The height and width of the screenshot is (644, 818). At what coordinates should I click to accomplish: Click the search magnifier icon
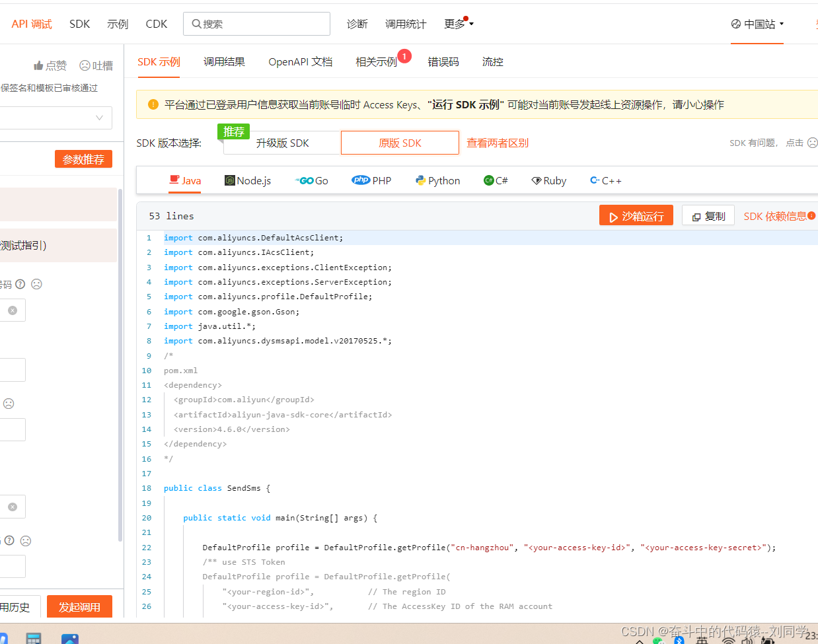[196, 24]
